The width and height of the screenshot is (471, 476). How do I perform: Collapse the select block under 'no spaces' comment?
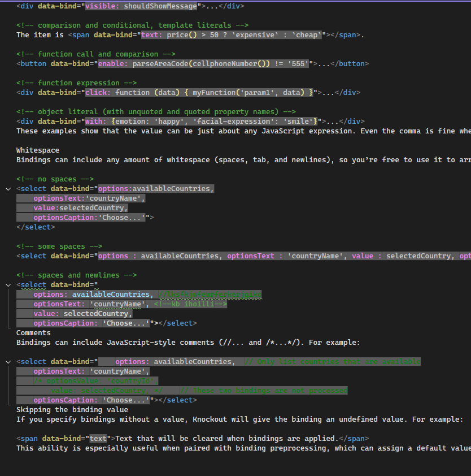[8, 189]
